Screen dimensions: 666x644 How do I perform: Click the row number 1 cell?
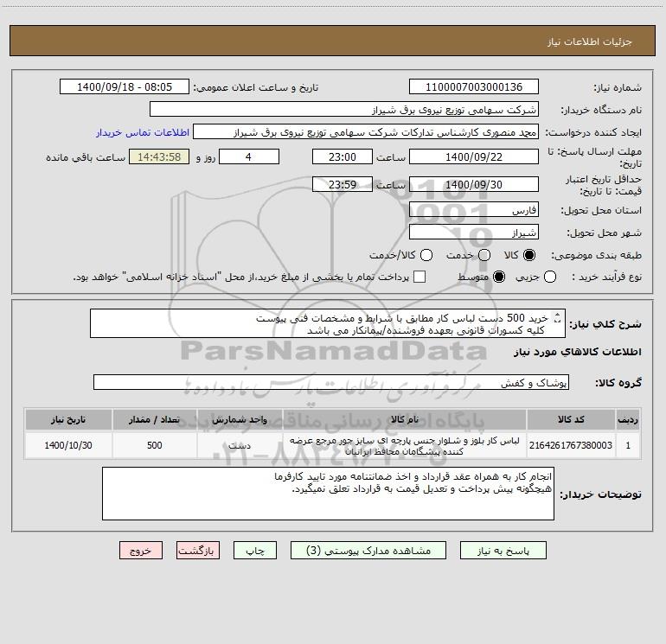click(x=628, y=445)
